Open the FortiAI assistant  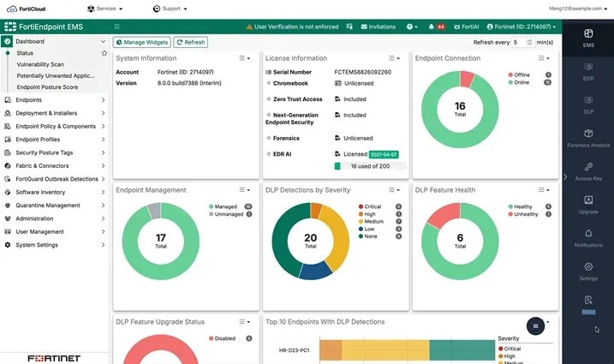[466, 27]
